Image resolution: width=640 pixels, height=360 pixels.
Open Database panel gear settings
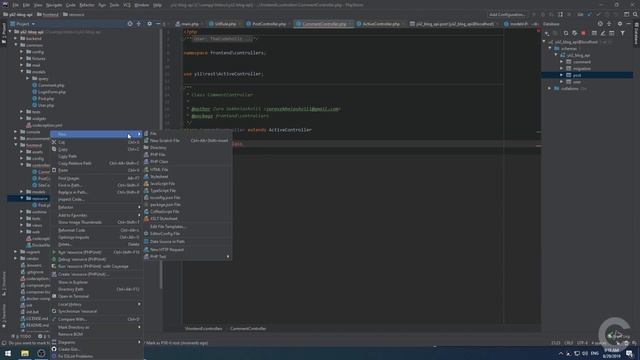[x=620, y=24]
